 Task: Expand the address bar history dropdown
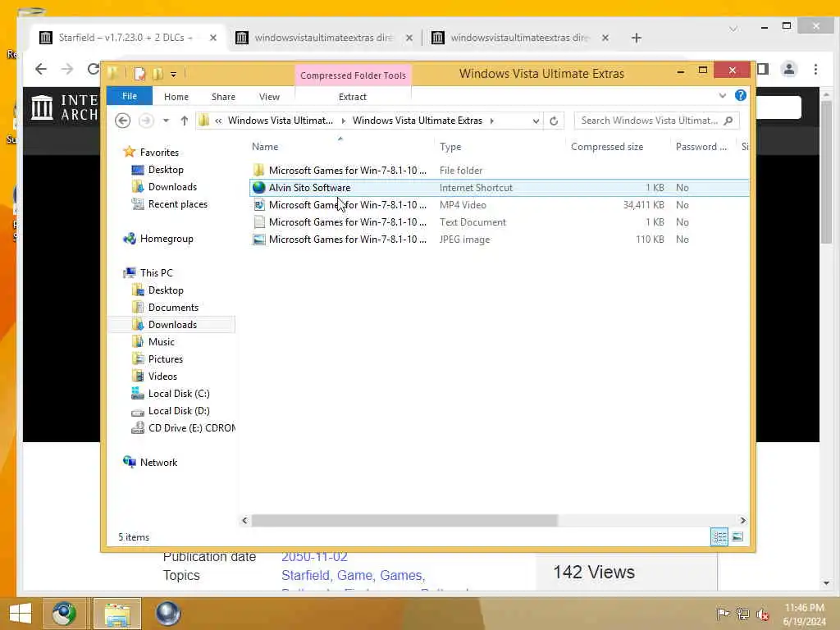pyautogui.click(x=536, y=121)
